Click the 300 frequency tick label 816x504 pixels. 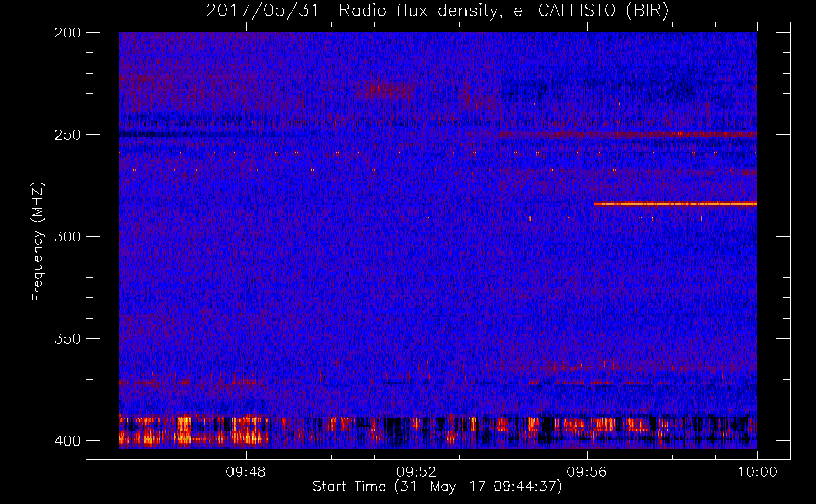[67, 236]
